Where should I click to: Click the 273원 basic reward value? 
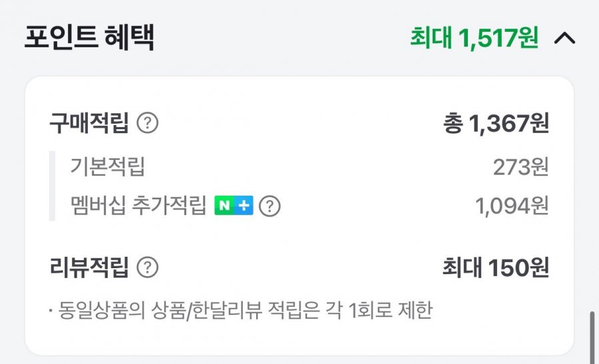point(520,167)
